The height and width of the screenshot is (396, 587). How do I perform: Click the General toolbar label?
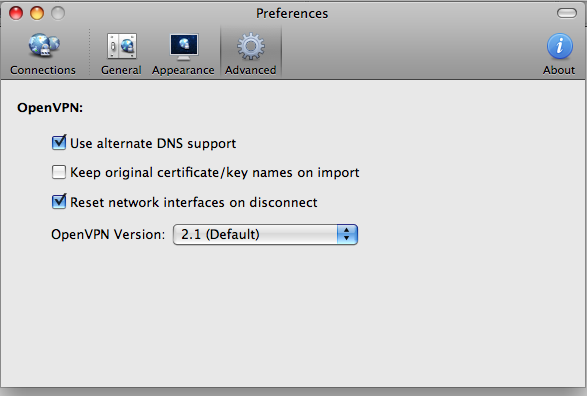[x=121, y=70]
